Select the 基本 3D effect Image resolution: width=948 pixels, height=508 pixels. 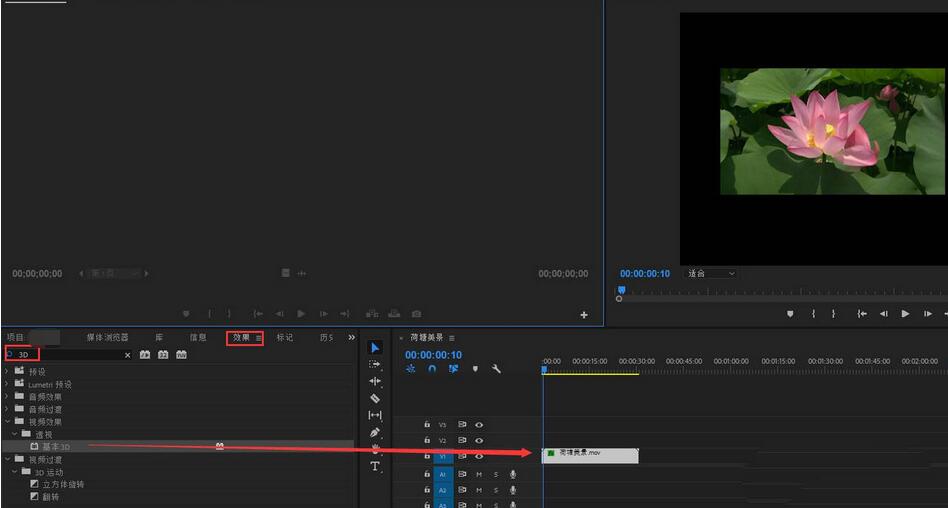tap(56, 447)
